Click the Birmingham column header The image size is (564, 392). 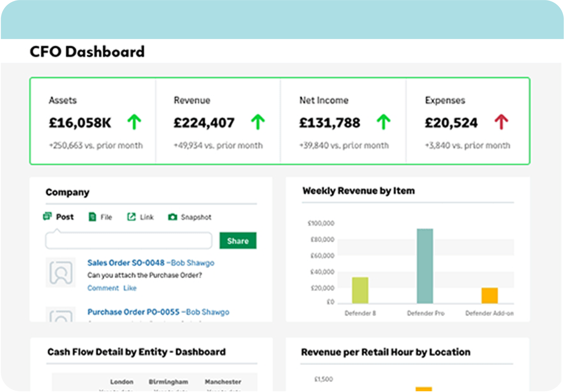click(x=169, y=382)
